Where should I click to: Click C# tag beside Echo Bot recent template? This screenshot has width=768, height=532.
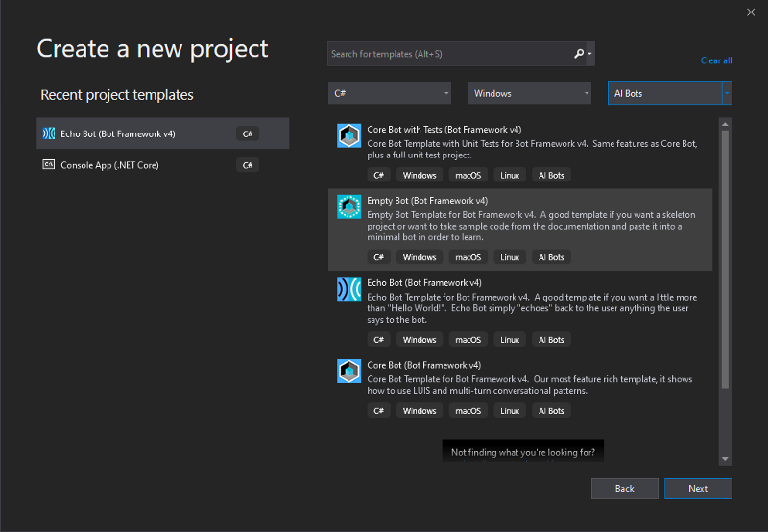pyautogui.click(x=248, y=133)
